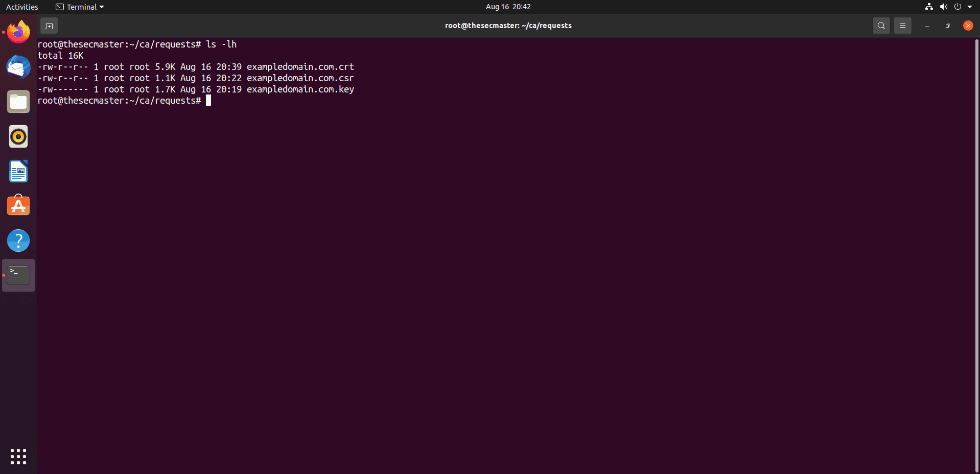Click on exampledomain.com.crt filename

[x=300, y=67]
